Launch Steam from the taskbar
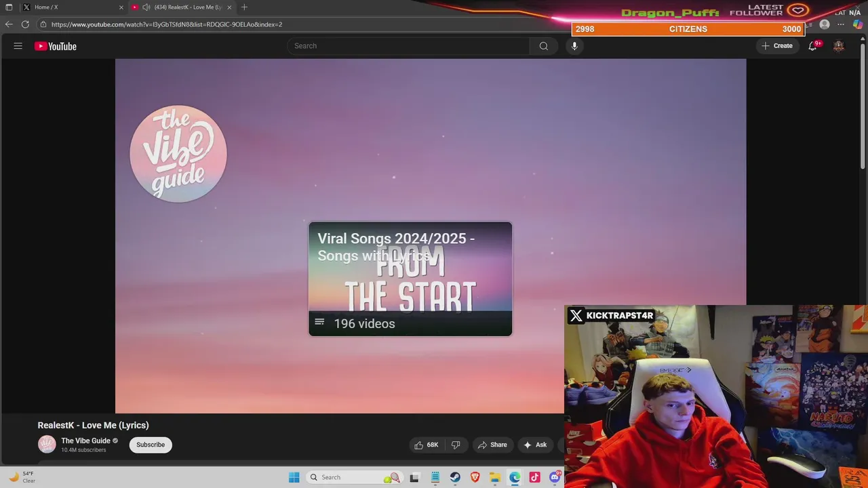868x488 pixels. [455, 477]
